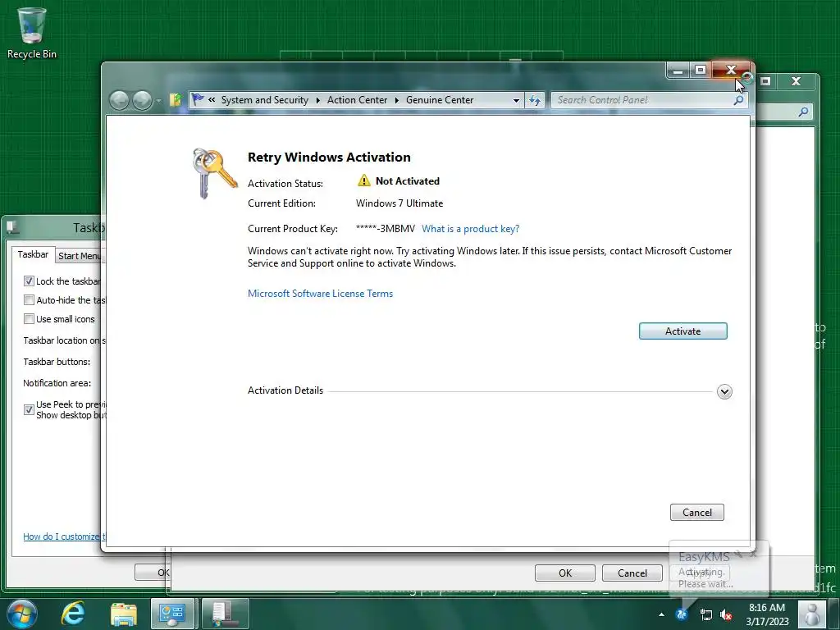Click the keys activation icon

(214, 173)
